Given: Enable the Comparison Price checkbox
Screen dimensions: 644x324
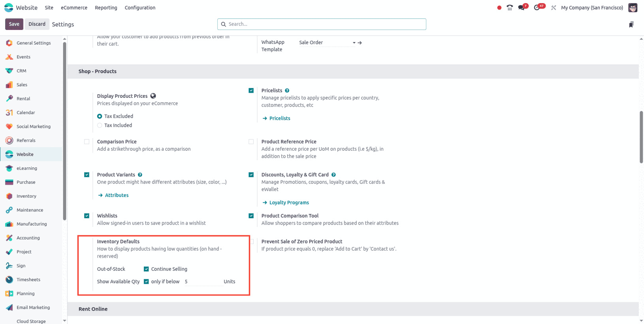Looking at the screenshot, I should tap(87, 142).
